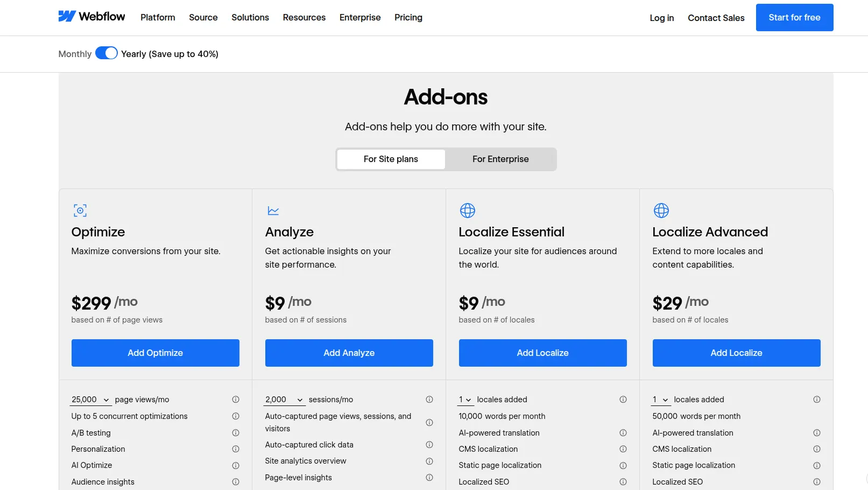Click the Add Analyze button
Screen dimensions: 868x490
(x=349, y=353)
